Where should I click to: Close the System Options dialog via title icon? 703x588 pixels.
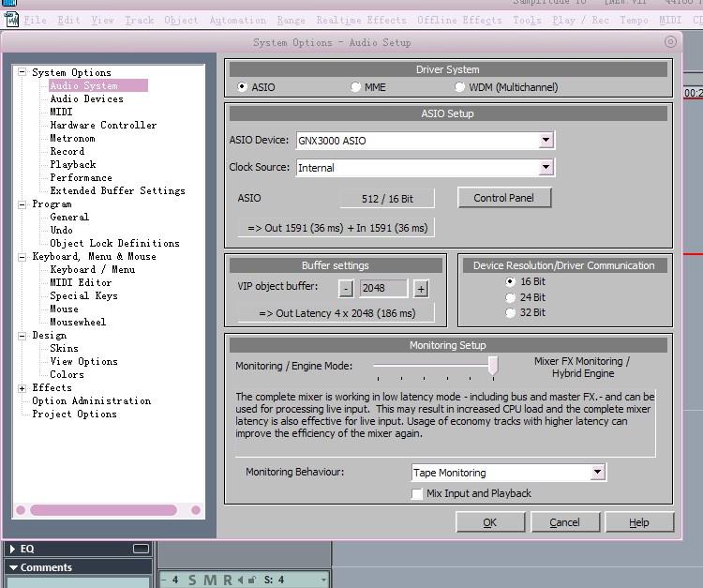click(670, 41)
